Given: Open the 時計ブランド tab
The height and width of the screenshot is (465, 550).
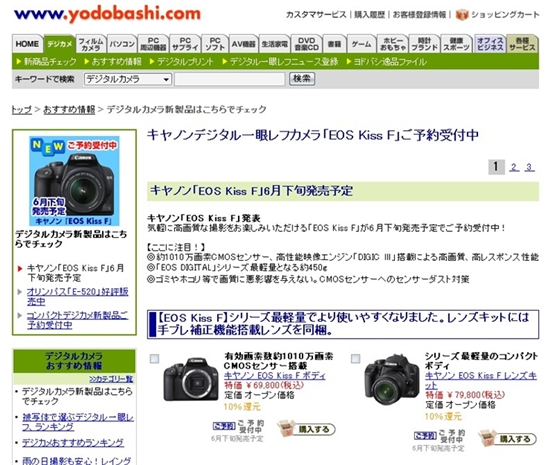Looking at the screenshot, I should (x=424, y=44).
